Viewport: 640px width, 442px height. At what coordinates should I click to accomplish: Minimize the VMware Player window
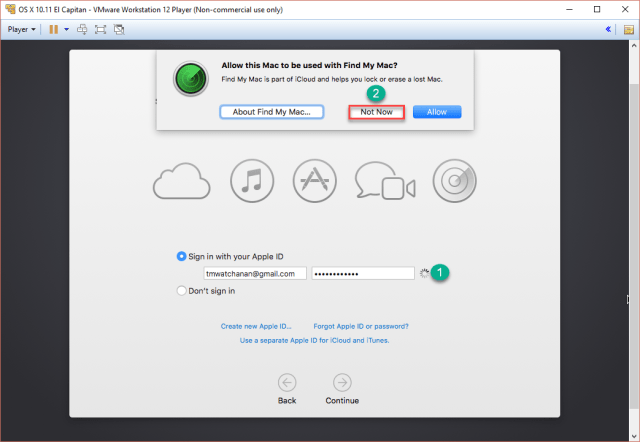[x=570, y=9]
